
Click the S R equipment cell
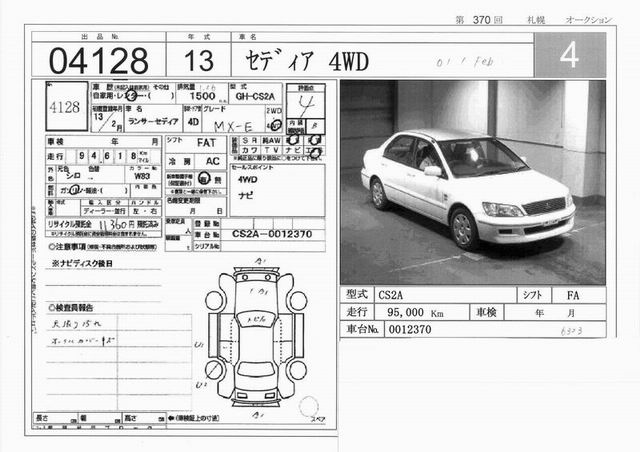point(249,140)
